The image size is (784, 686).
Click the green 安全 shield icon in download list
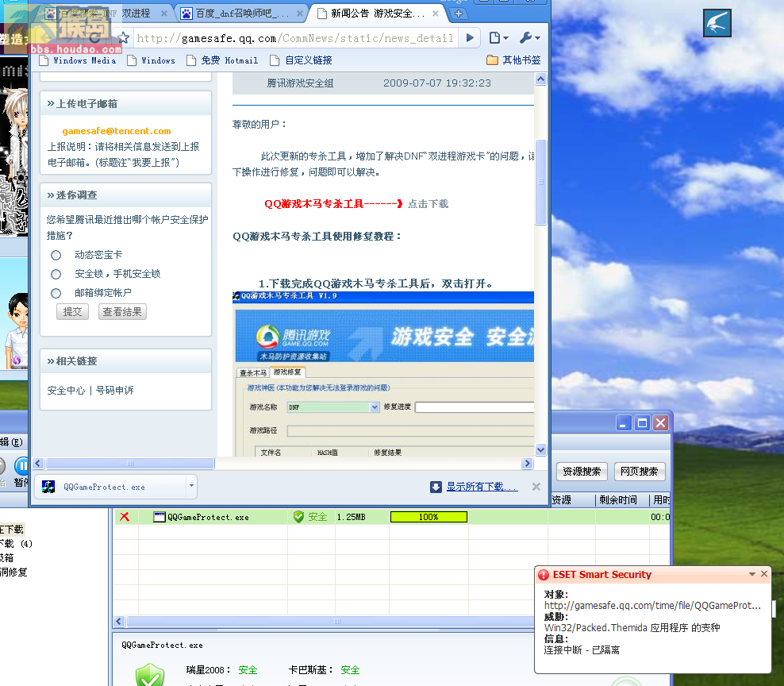(x=298, y=517)
